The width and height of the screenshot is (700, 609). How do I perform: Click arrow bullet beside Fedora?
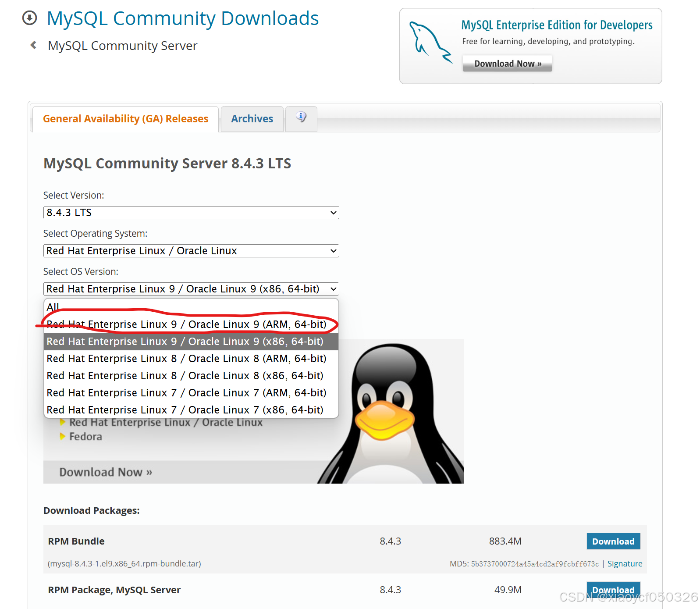tap(62, 436)
